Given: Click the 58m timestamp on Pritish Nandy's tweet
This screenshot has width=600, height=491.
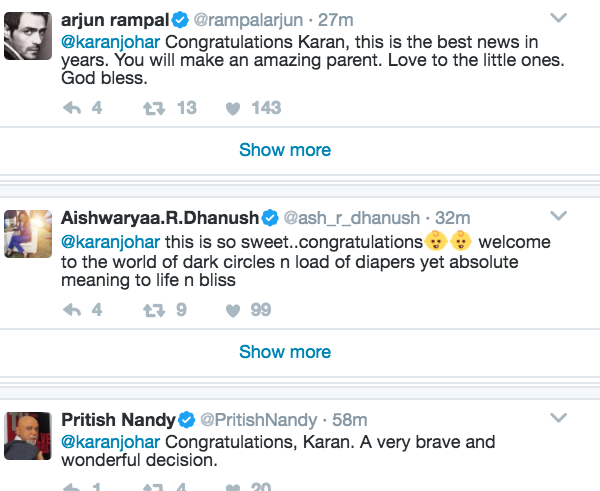Looking at the screenshot, I should (x=351, y=419).
